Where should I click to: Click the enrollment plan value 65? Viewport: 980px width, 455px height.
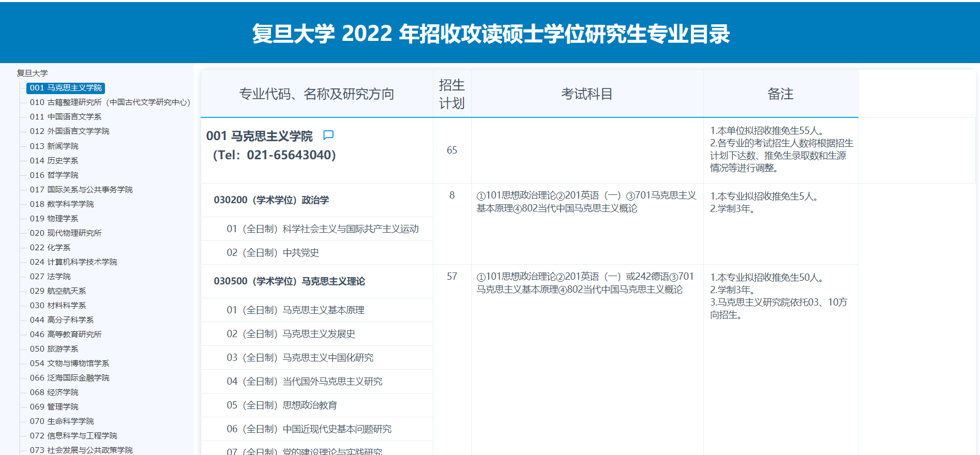[452, 150]
